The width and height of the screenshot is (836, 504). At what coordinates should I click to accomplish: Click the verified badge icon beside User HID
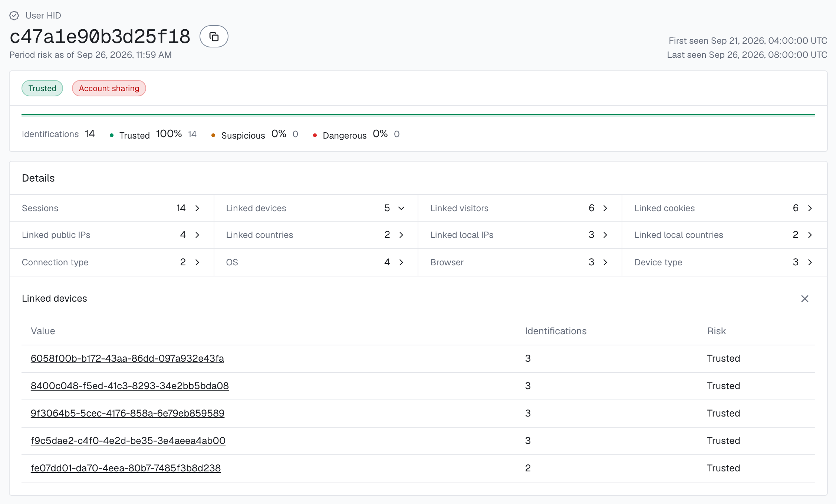tap(14, 16)
